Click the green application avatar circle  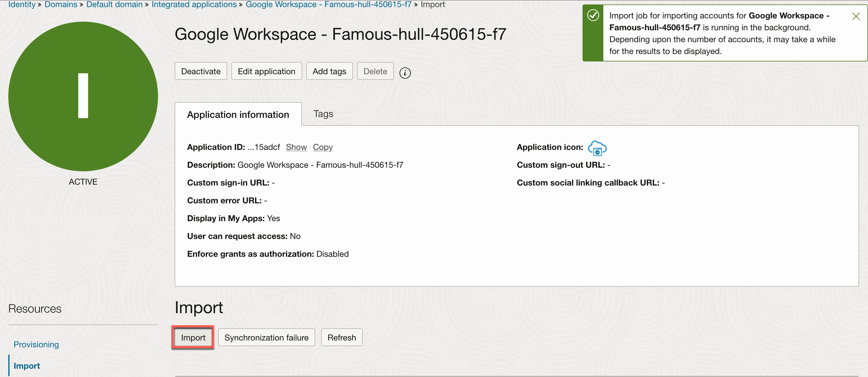[x=83, y=96]
